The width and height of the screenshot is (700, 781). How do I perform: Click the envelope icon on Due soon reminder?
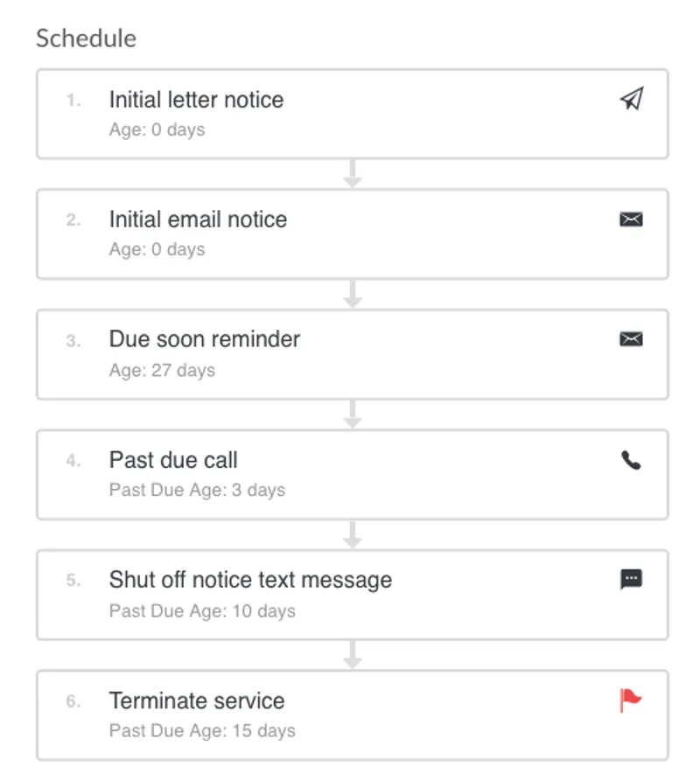632,339
